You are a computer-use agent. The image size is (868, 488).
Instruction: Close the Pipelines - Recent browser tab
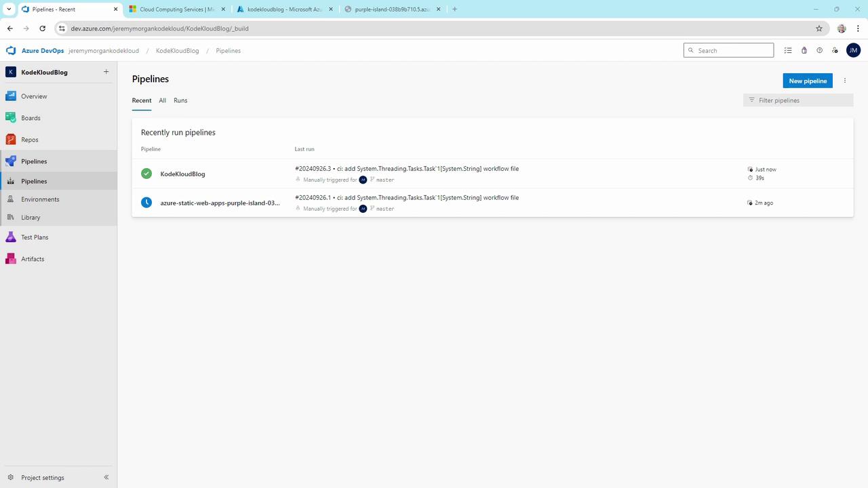click(115, 9)
